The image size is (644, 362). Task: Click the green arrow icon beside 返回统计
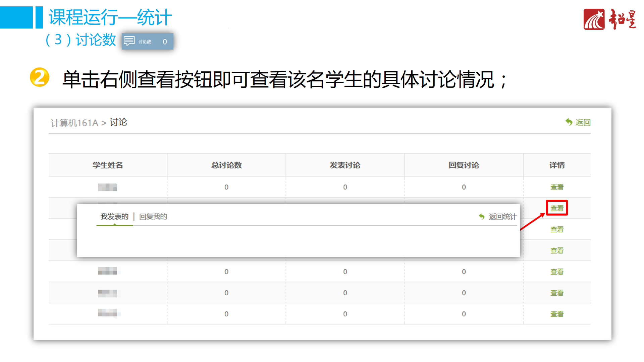coord(482,217)
